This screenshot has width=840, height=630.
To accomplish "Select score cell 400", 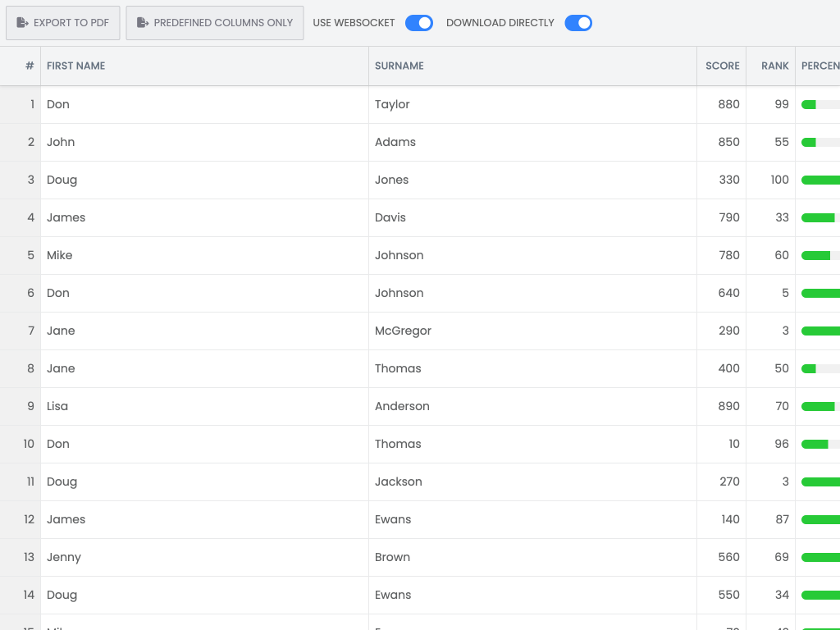I will click(x=721, y=368).
